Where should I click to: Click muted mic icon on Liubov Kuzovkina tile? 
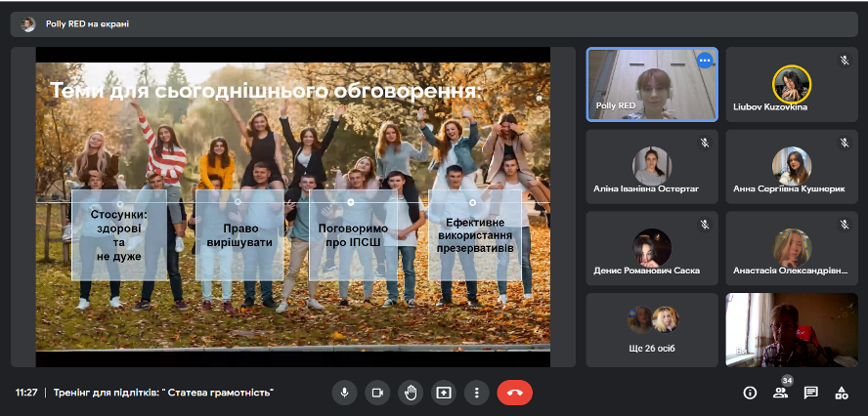[x=845, y=61]
